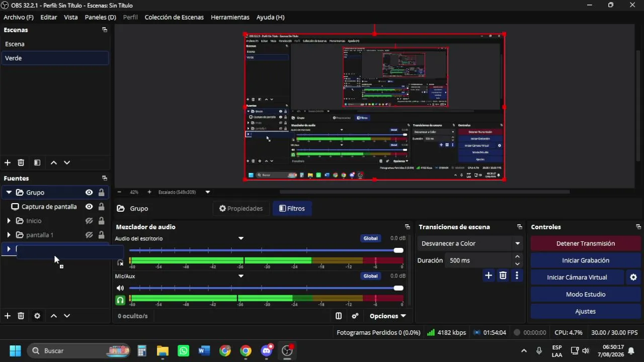Open the Vista menu
The image size is (644, 362).
click(71, 17)
